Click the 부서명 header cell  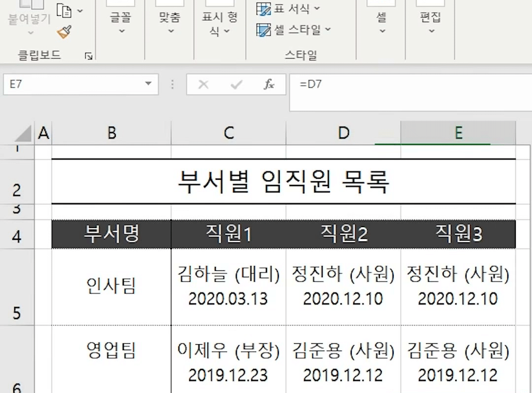(x=111, y=234)
